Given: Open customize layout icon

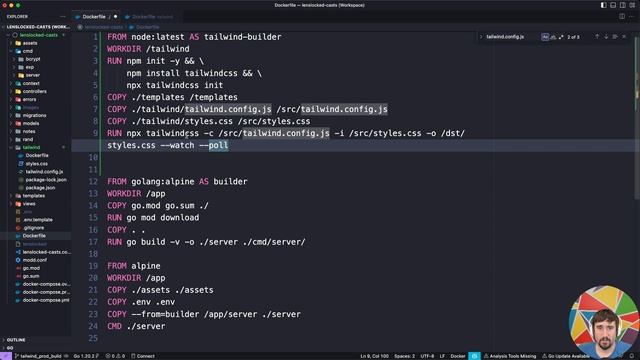Looking at the screenshot, I should point(632,5).
